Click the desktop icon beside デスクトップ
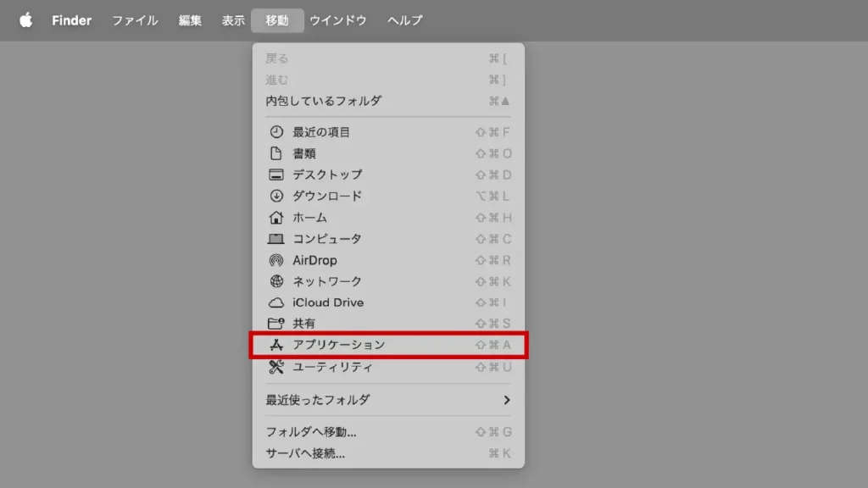The height and width of the screenshot is (488, 868). (x=275, y=175)
